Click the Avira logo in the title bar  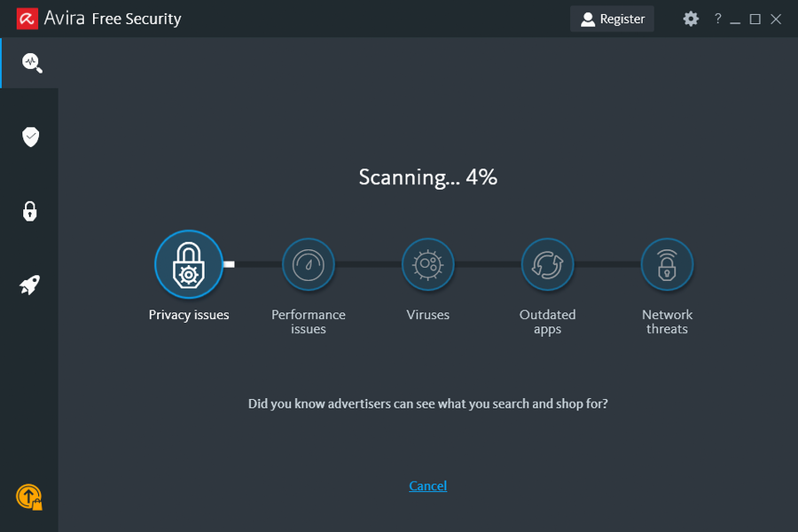26,18
